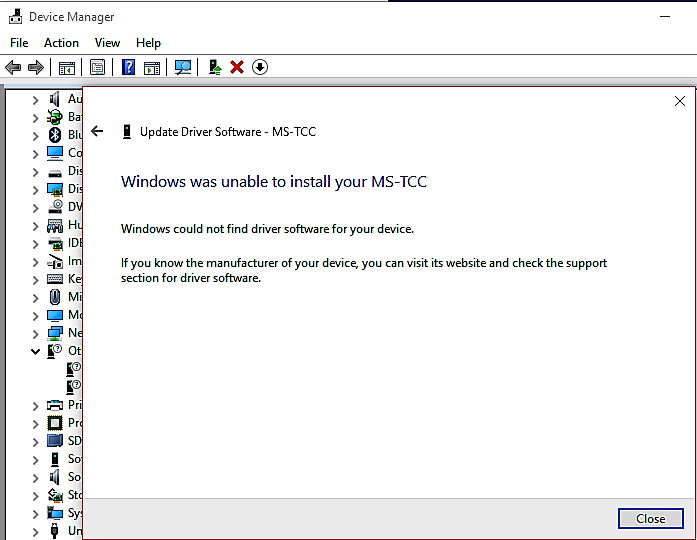Select the Human Interface Devices icon
Viewport: 697px width, 540px height.
(55, 226)
